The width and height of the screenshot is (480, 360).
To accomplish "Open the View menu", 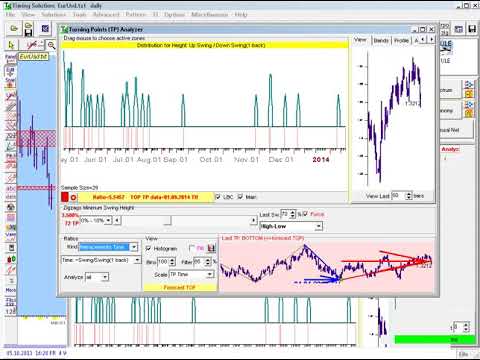I will tap(28, 15).
